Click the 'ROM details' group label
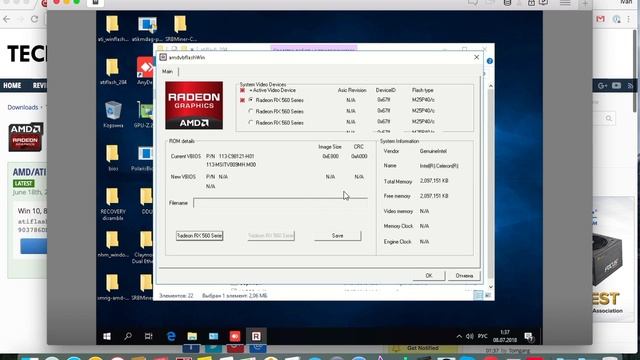Image resolution: width=640 pixels, height=360 pixels. pos(182,141)
